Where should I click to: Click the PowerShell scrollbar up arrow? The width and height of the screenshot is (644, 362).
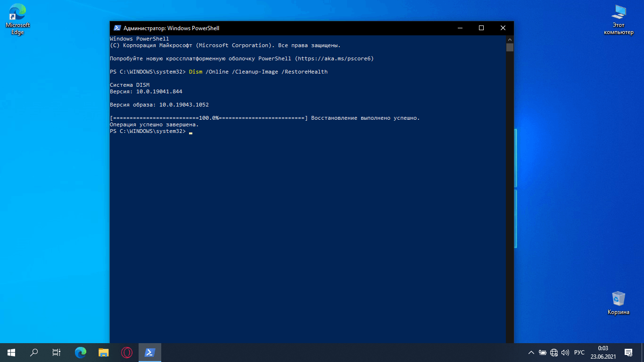click(510, 39)
